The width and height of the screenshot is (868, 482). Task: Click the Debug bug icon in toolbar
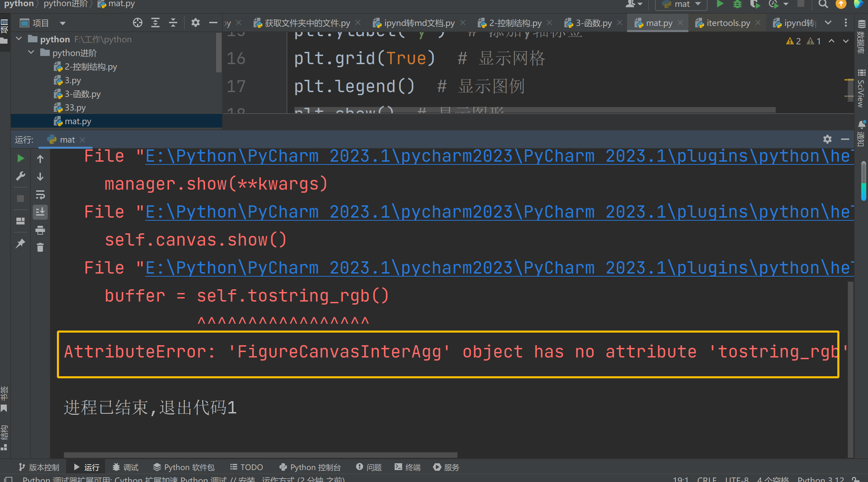pos(737,4)
